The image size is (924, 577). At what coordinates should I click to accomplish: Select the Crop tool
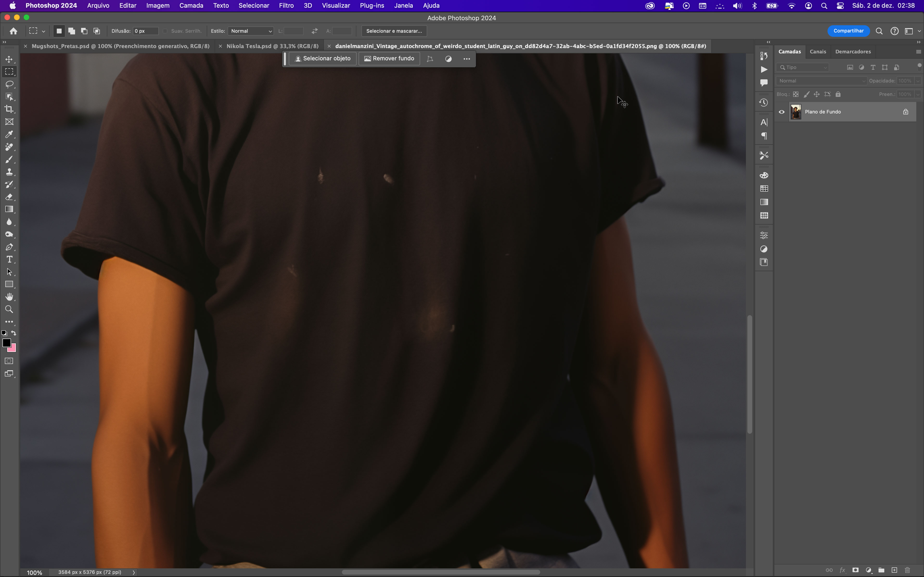10,109
